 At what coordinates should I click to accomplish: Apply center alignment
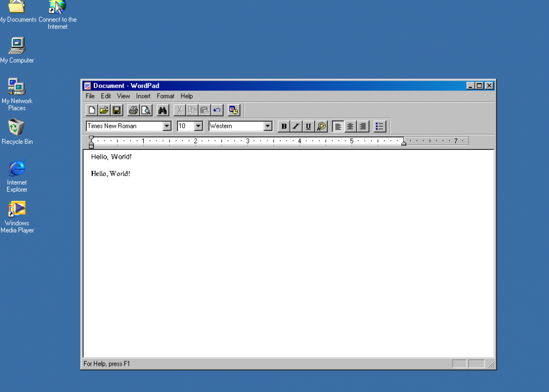tap(350, 126)
